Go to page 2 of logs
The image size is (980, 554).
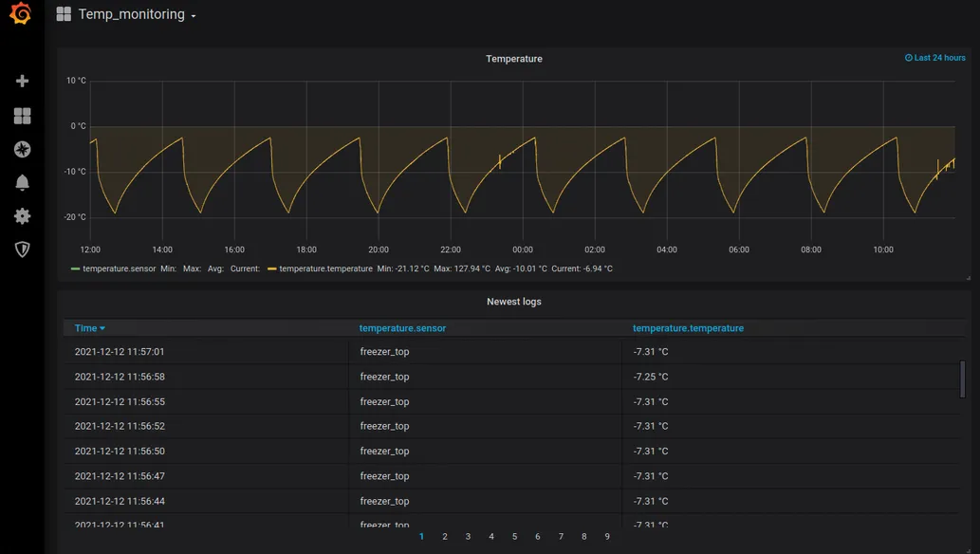[x=445, y=537]
